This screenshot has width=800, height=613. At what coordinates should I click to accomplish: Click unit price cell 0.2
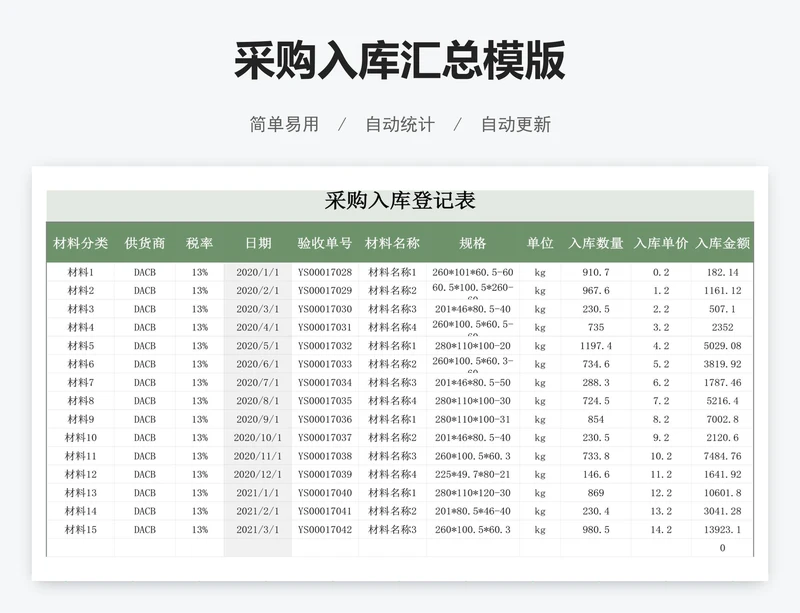pyautogui.click(x=661, y=272)
